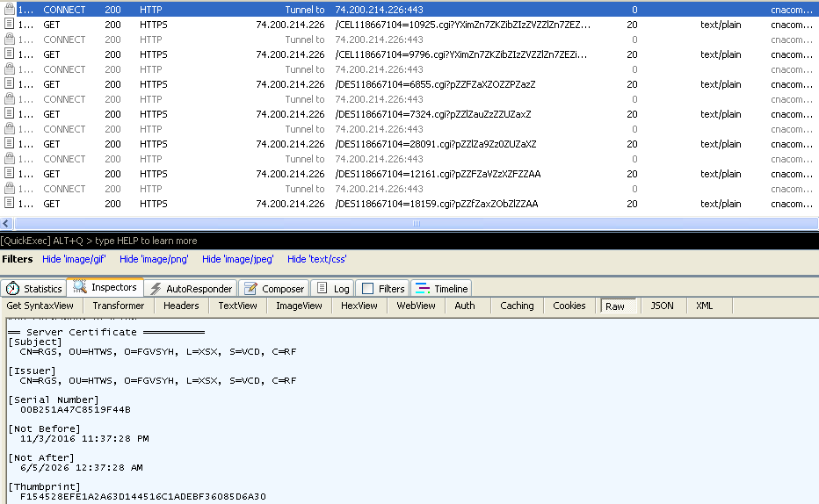Click the scrollbar left arrow button
This screenshot has width=819, height=504.
6,224
